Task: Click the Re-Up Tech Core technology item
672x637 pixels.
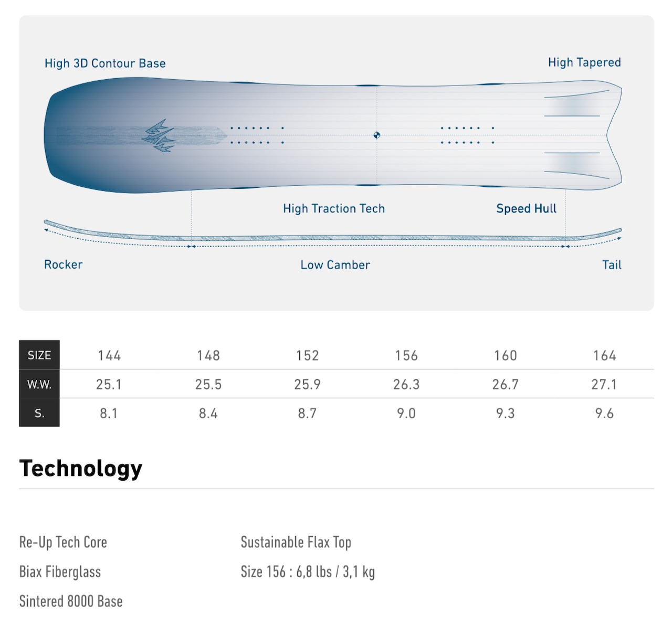Action: click(63, 542)
